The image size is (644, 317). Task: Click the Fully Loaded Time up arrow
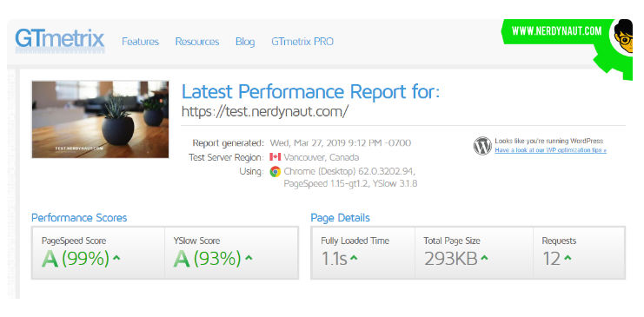(354, 258)
